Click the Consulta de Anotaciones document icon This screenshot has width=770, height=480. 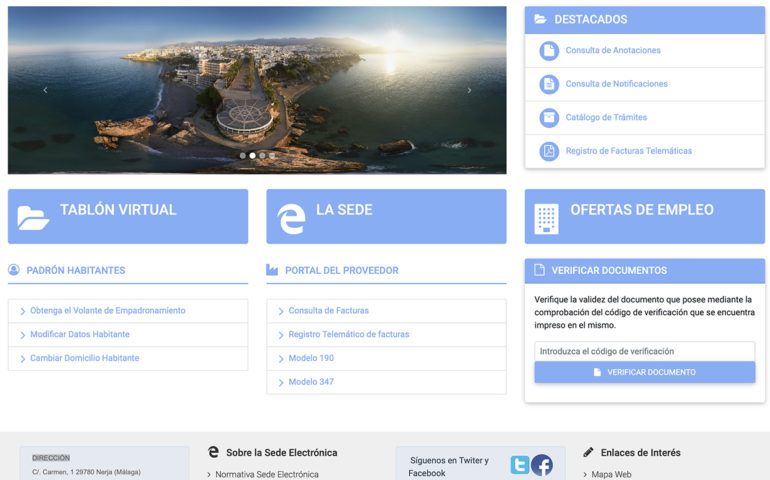(x=549, y=51)
